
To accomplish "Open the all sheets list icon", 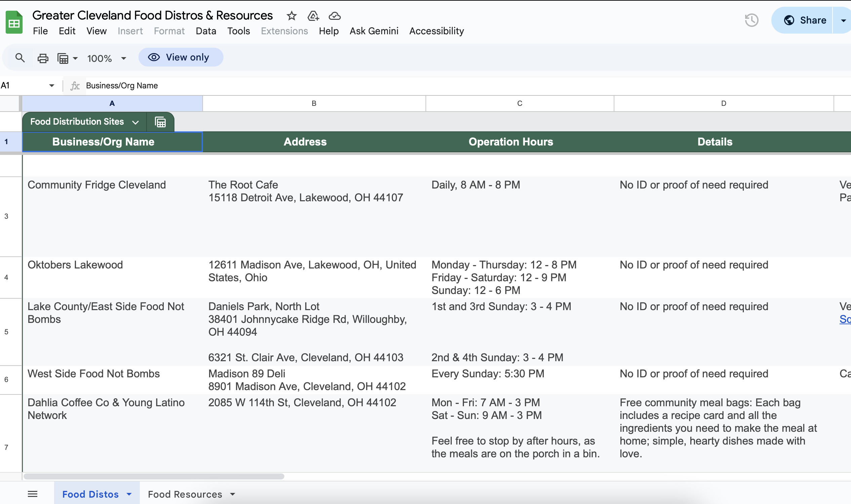I will tap(33, 494).
